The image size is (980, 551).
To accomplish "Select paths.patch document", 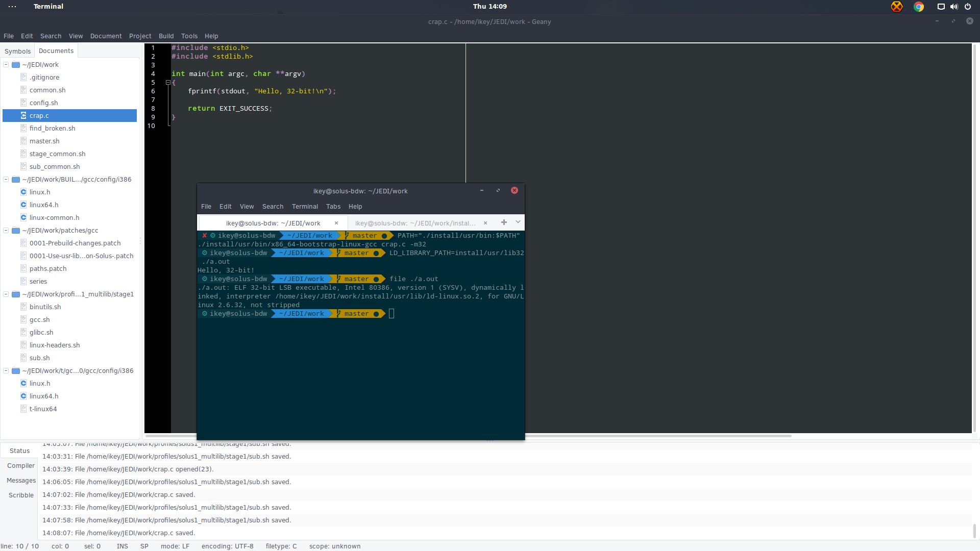I will pos(48,269).
